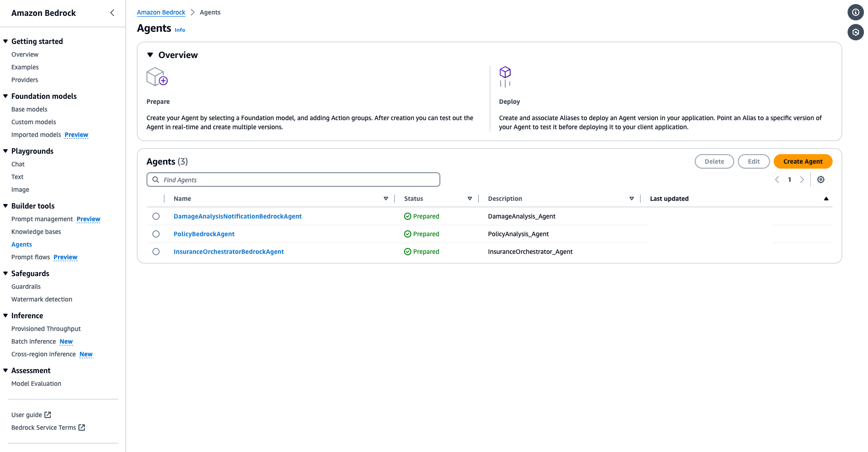Open table preferences gear icon

pos(821,180)
